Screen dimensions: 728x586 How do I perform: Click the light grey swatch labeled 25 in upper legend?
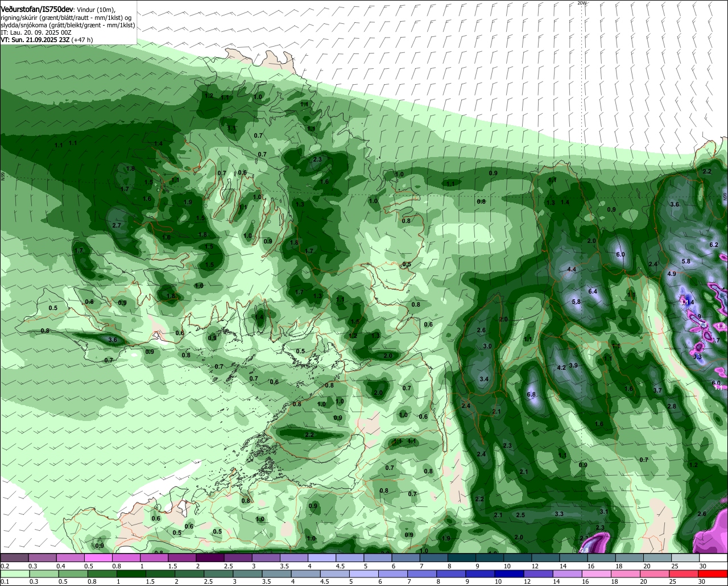pos(686,558)
